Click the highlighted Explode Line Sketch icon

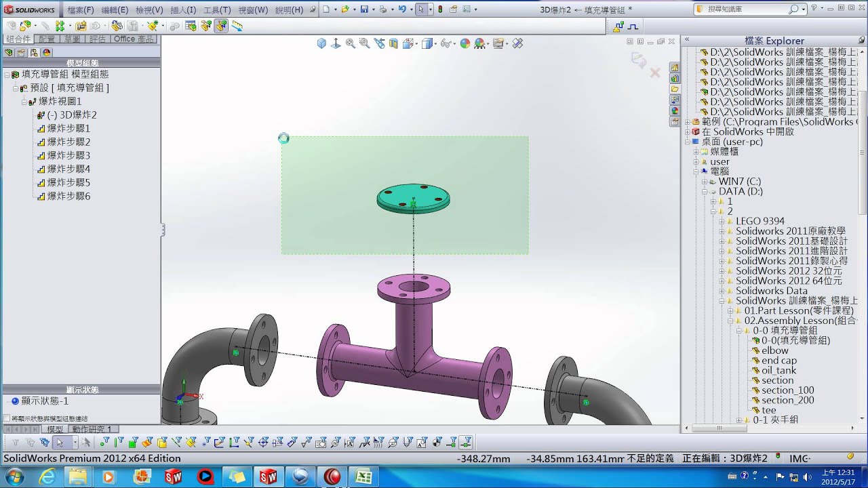(x=221, y=26)
